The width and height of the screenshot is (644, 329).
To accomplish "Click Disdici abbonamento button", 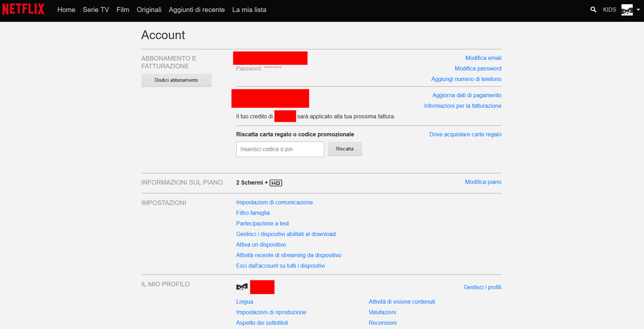I will [176, 80].
